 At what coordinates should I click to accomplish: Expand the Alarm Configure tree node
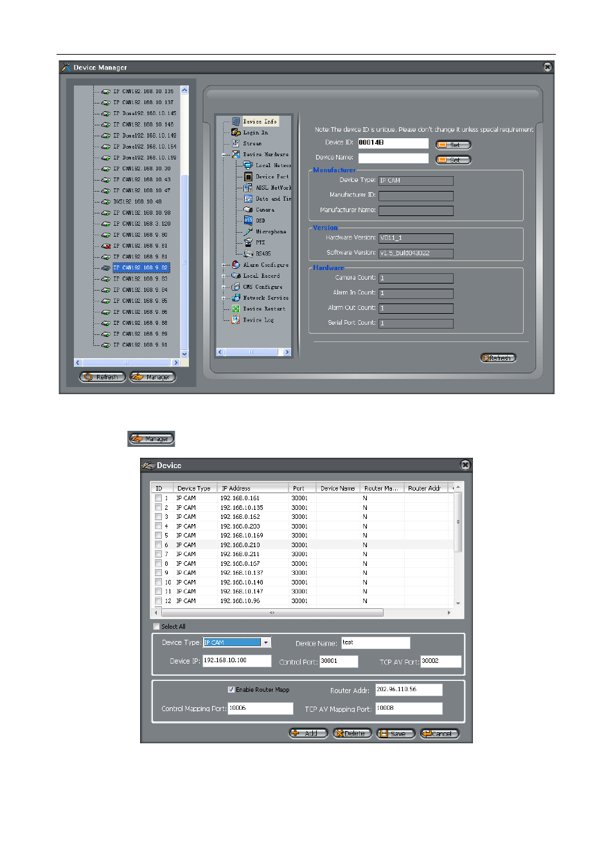click(x=225, y=265)
